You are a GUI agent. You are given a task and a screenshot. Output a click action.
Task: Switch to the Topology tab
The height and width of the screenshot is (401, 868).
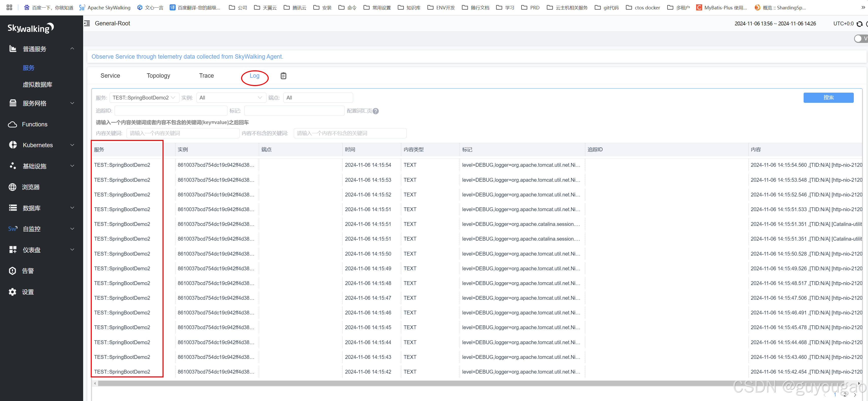click(158, 76)
